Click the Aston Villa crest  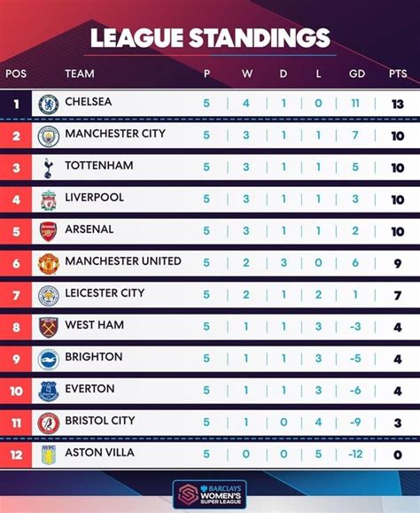pyautogui.click(x=49, y=455)
